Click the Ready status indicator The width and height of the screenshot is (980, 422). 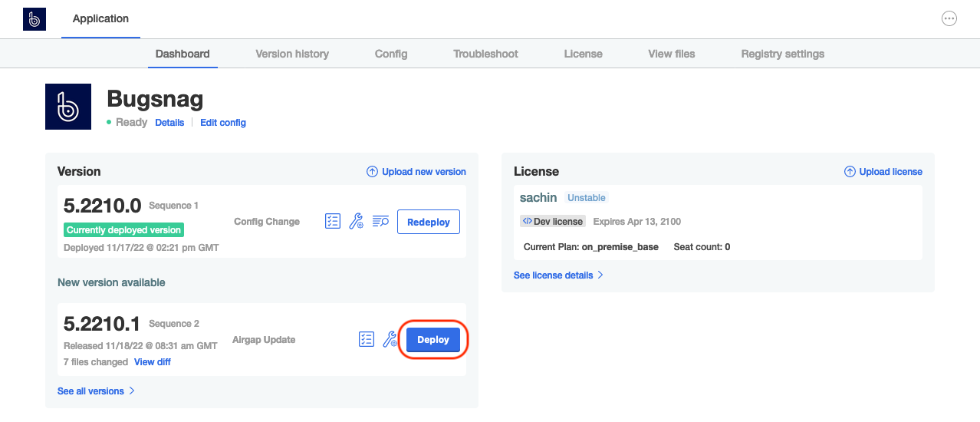127,122
